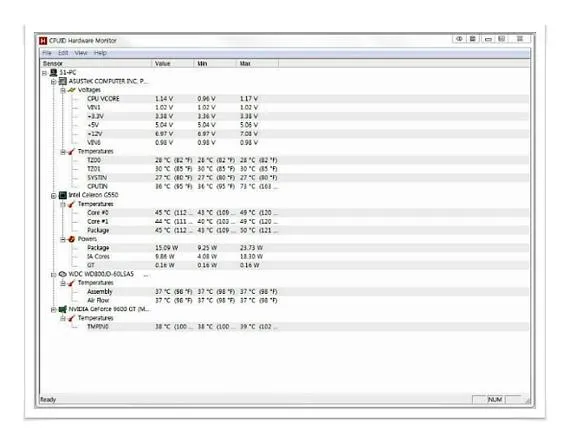Click the ASUSTeK motherboard icon

[63, 81]
